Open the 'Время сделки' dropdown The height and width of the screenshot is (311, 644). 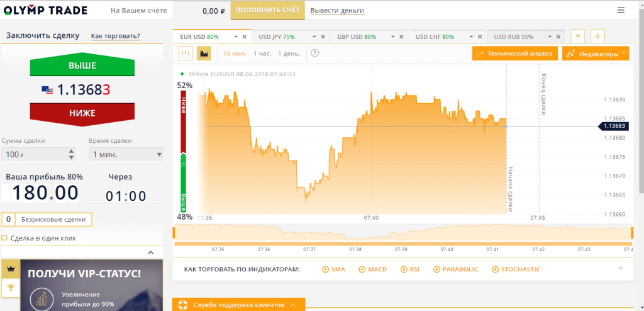127,154
